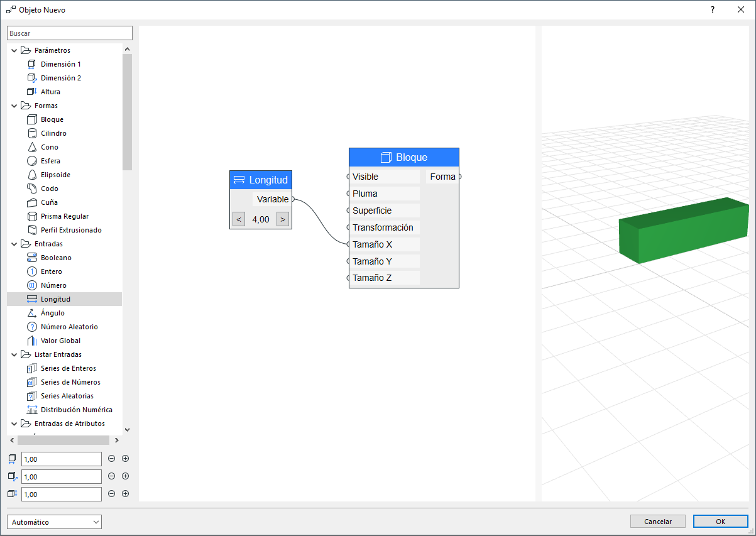The image size is (756, 536).
Task: Click the height 1,00 field
Action: click(62, 495)
